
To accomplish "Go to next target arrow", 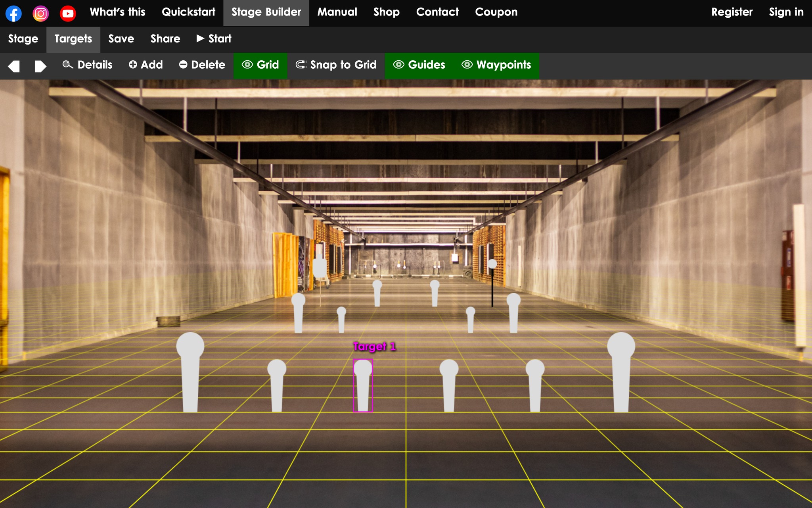I will pos(40,66).
